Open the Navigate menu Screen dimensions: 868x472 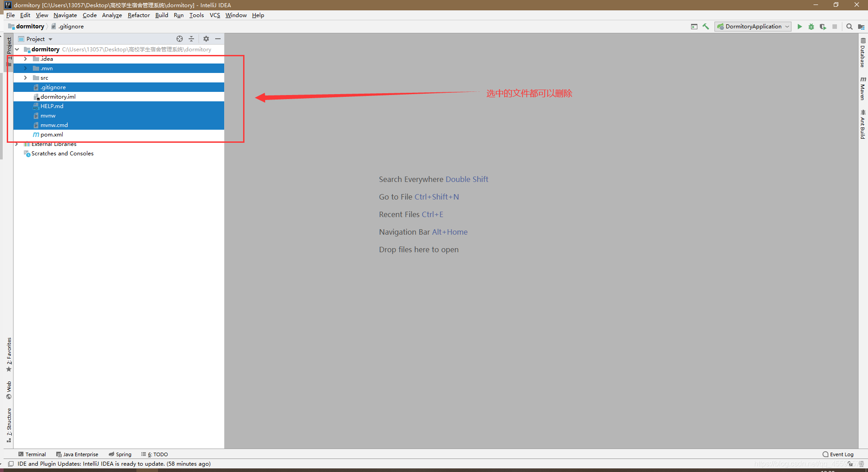(x=65, y=15)
